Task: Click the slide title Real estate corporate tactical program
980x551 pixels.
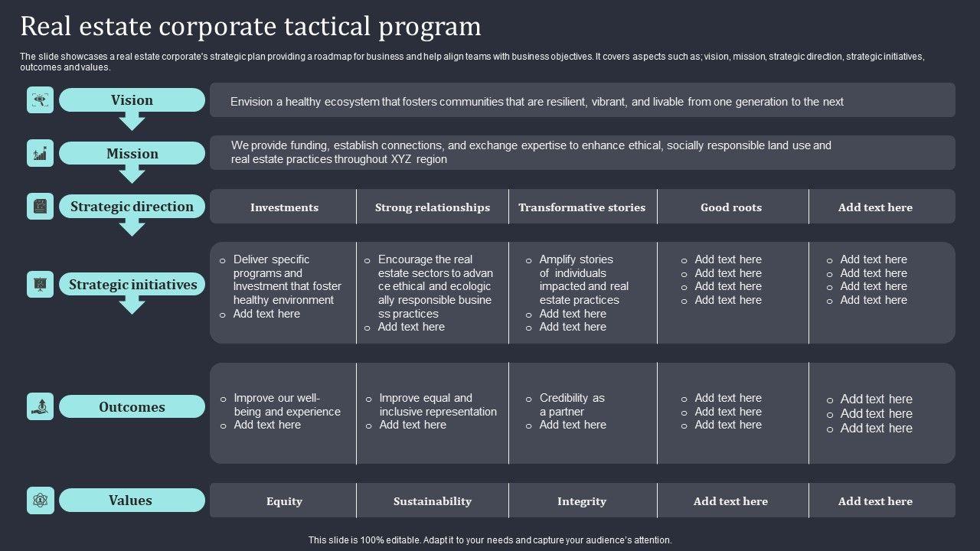Action: coord(251,27)
